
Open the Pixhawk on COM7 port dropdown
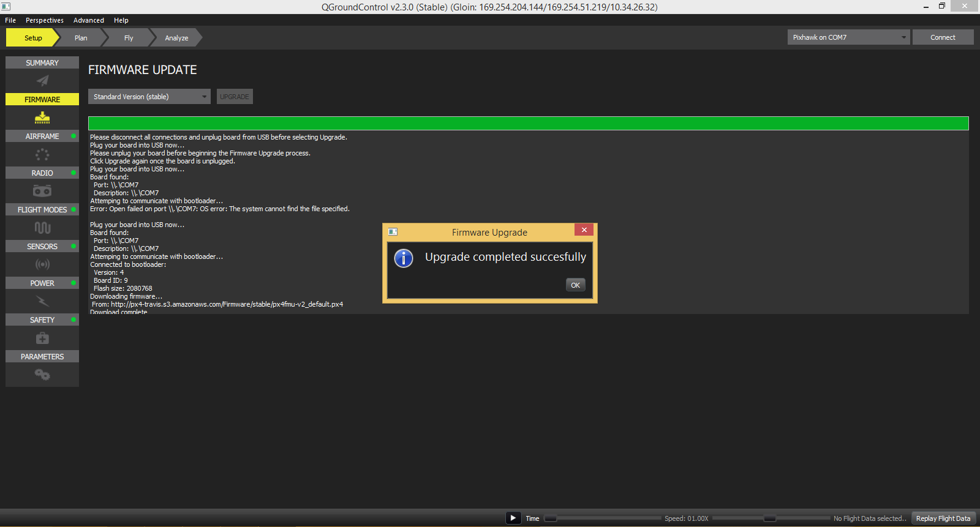849,37
